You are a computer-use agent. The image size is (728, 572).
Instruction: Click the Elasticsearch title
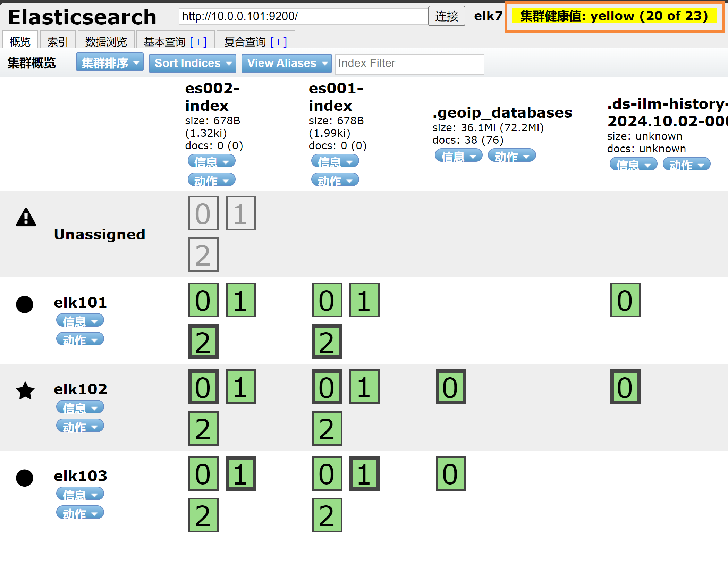(82, 17)
